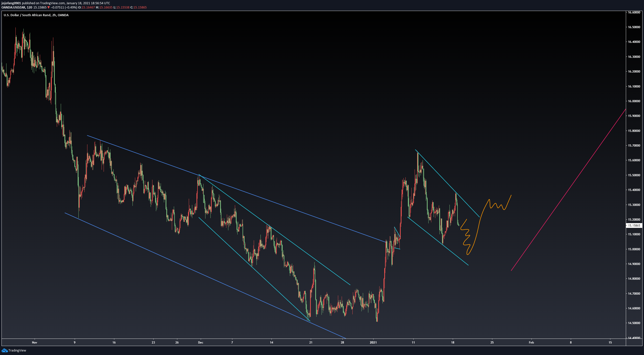Image resolution: width=644 pixels, height=355 pixels.
Task: Click the 25 date label on time axis
Action: coord(492,343)
